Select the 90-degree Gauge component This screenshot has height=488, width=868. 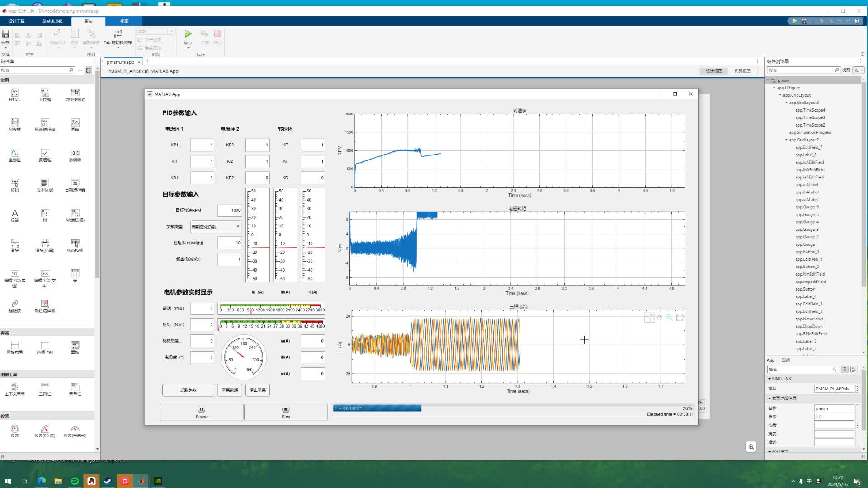click(45, 429)
